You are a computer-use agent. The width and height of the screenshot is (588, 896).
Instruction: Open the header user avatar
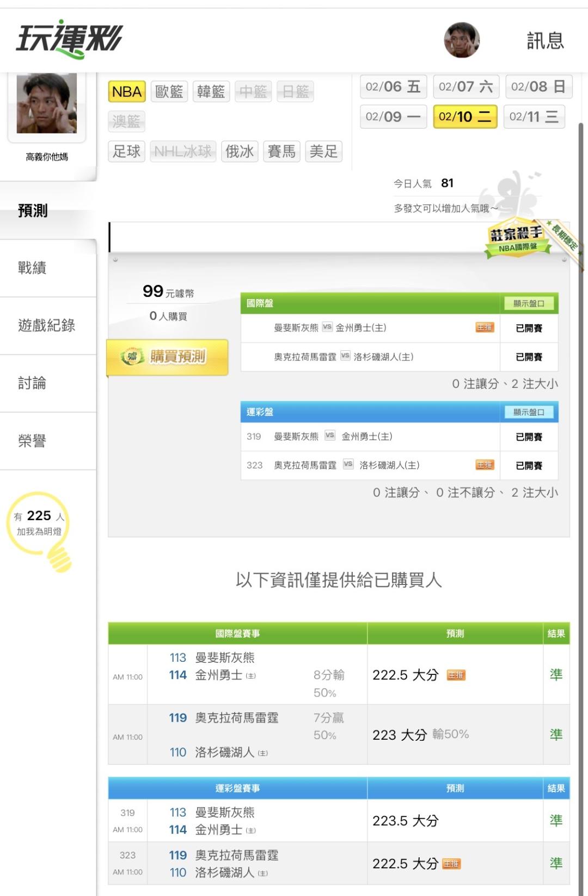(x=462, y=40)
